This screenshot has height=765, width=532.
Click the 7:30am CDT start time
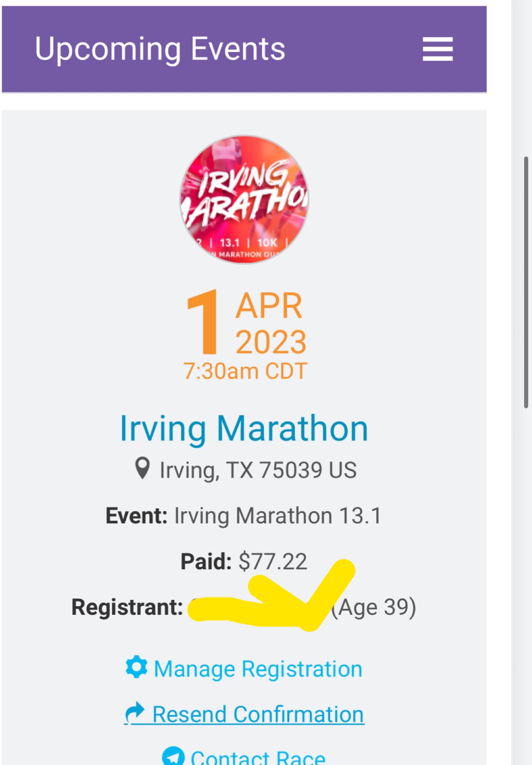click(245, 371)
